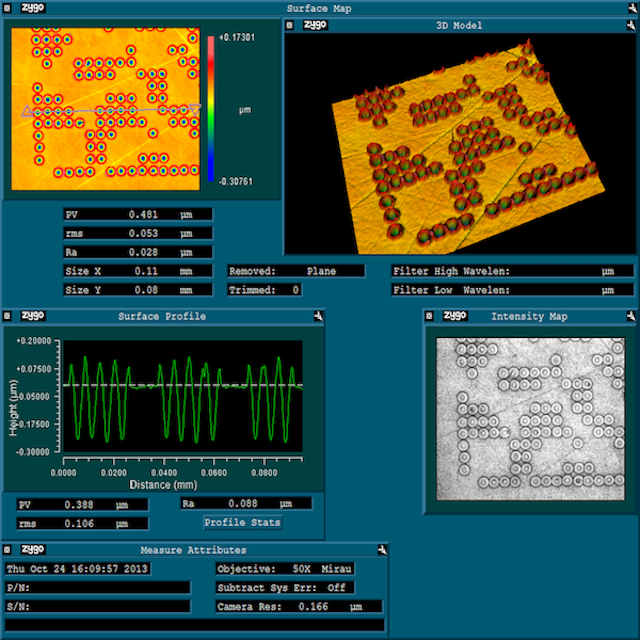Viewport: 640px width, 640px height.
Task: Click the zygo logo in Surface Map title
Action: tap(33, 8)
